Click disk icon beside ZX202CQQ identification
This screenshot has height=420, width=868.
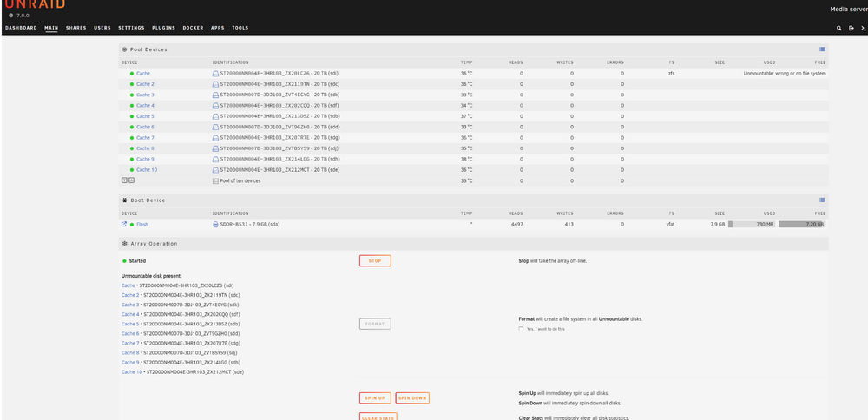tap(216, 106)
